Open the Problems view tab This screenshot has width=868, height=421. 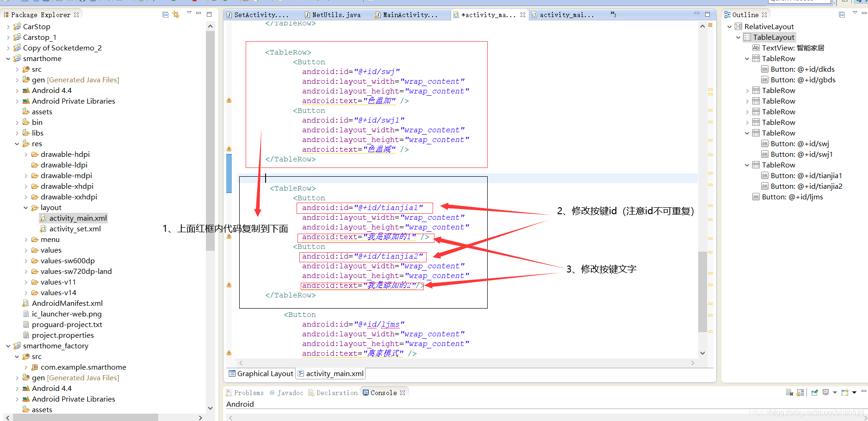pyautogui.click(x=245, y=393)
